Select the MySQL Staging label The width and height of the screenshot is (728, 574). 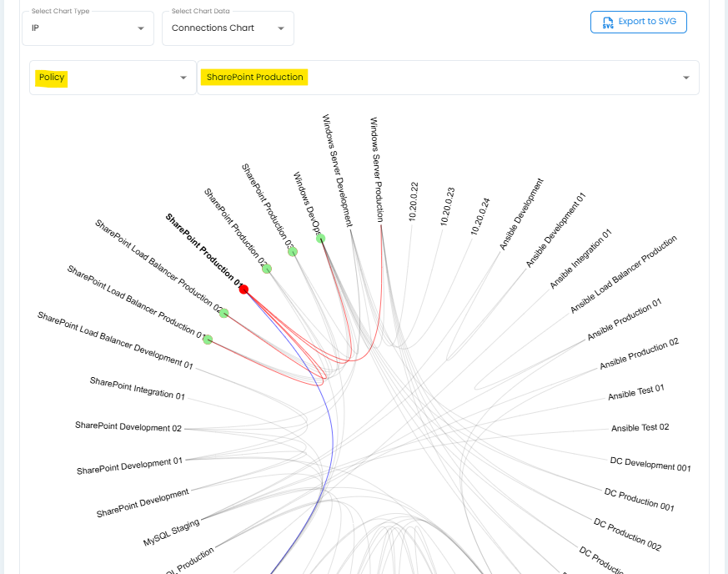pos(171,533)
